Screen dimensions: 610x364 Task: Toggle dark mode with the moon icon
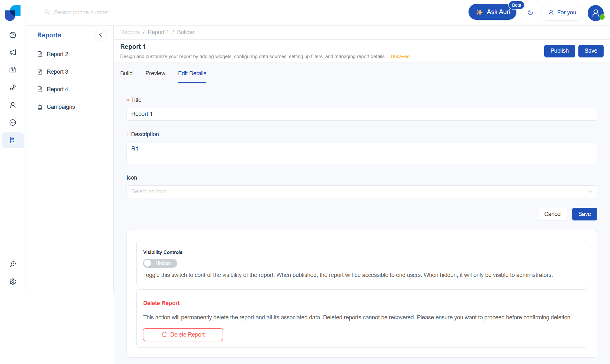[530, 12]
